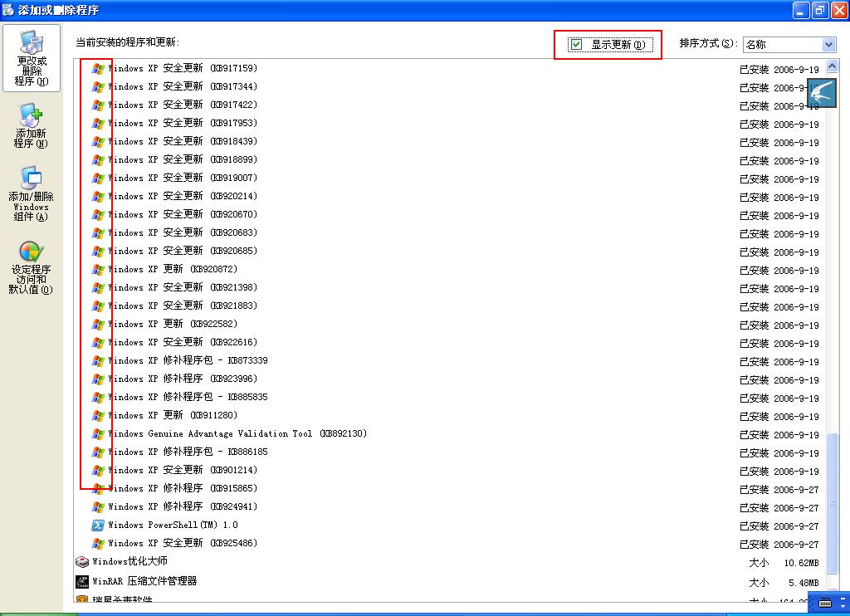The image size is (850, 616).
Task: Select Windows XP 修补程序包 - KB886185
Action: point(188,452)
